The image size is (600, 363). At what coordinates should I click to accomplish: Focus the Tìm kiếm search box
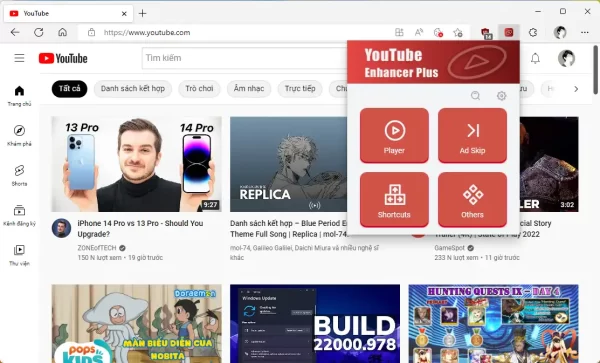[245, 58]
